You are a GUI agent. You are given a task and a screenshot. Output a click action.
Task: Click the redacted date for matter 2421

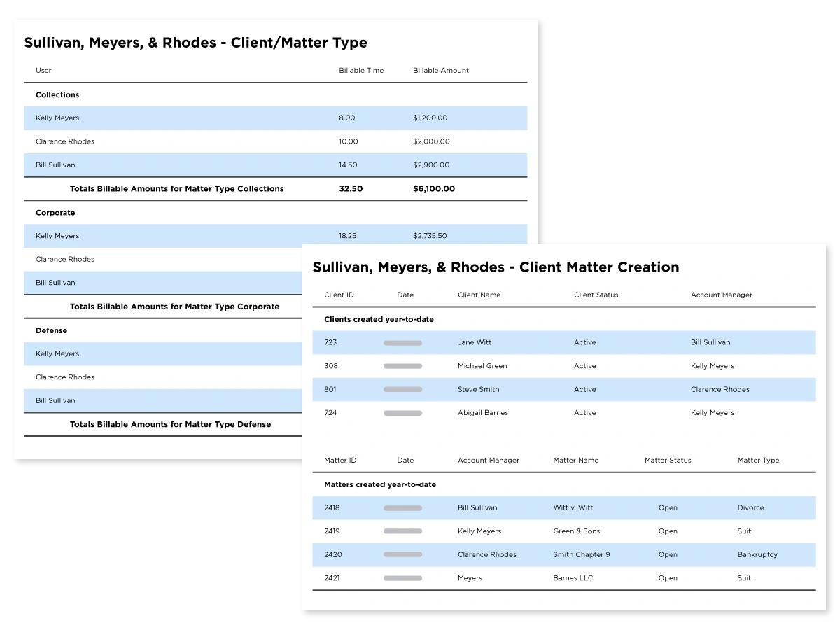point(402,578)
